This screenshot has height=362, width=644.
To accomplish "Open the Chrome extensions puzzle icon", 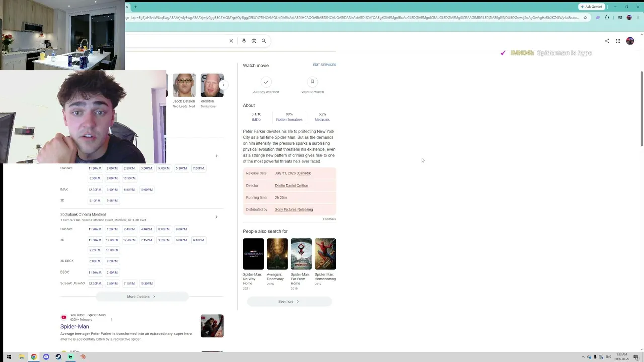I will click(607, 18).
